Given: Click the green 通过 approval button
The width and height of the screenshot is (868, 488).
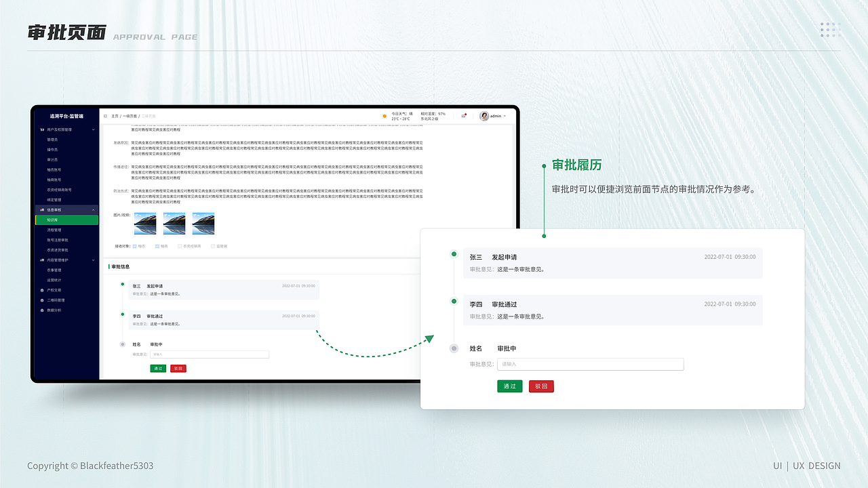Looking at the screenshot, I should point(509,386).
